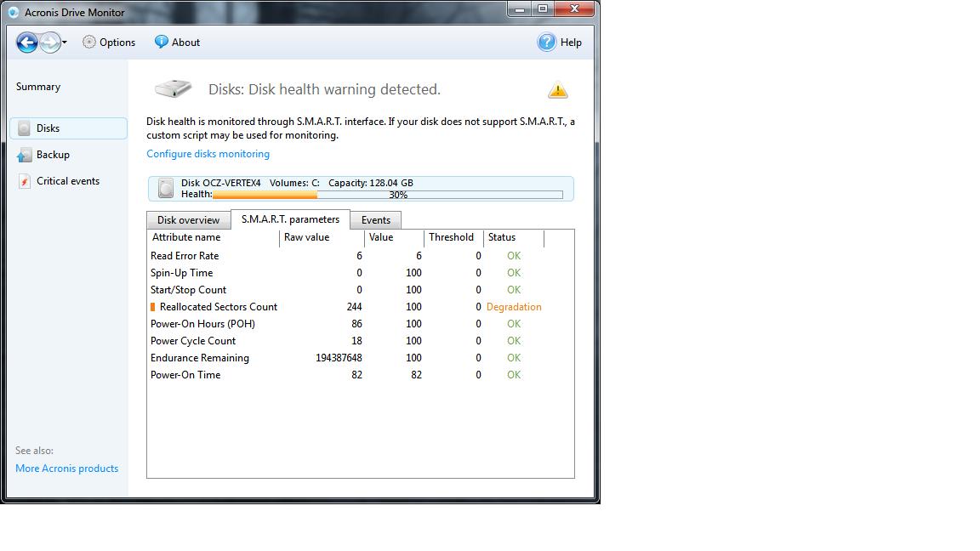This screenshot has height=551, width=980.
Task: Maximize the Acronis Drive Monitor window
Action: click(543, 9)
